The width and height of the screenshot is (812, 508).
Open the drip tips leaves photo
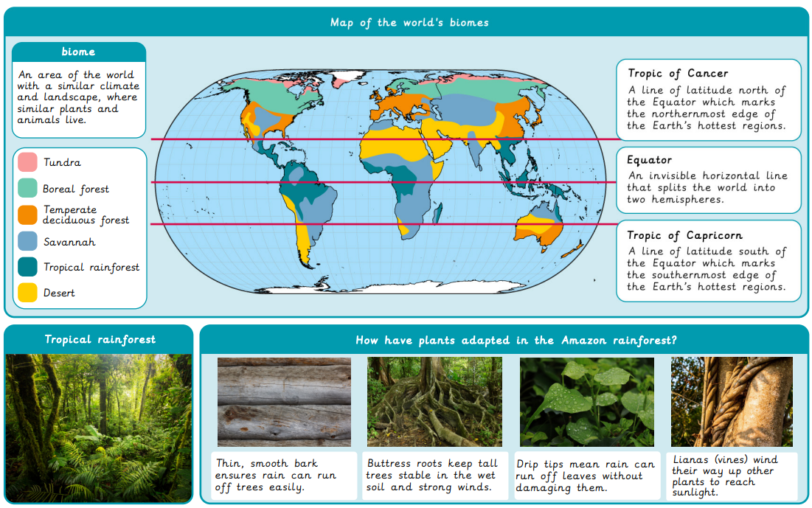pyautogui.click(x=586, y=402)
